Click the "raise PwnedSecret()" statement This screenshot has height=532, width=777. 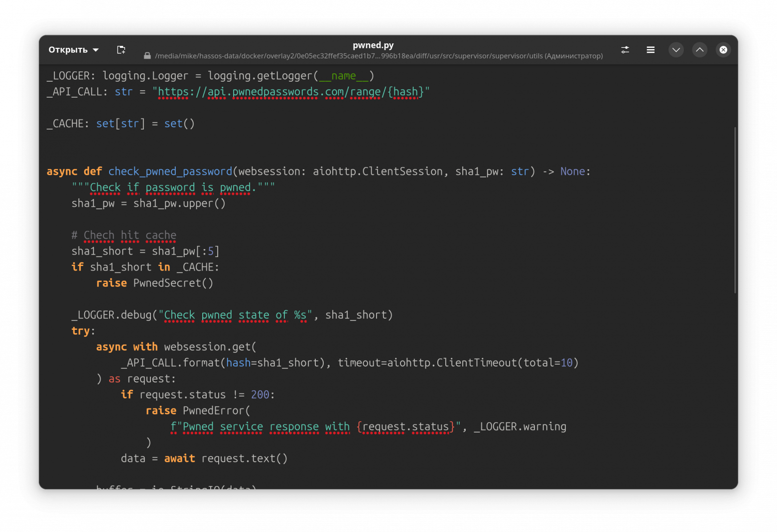click(155, 283)
